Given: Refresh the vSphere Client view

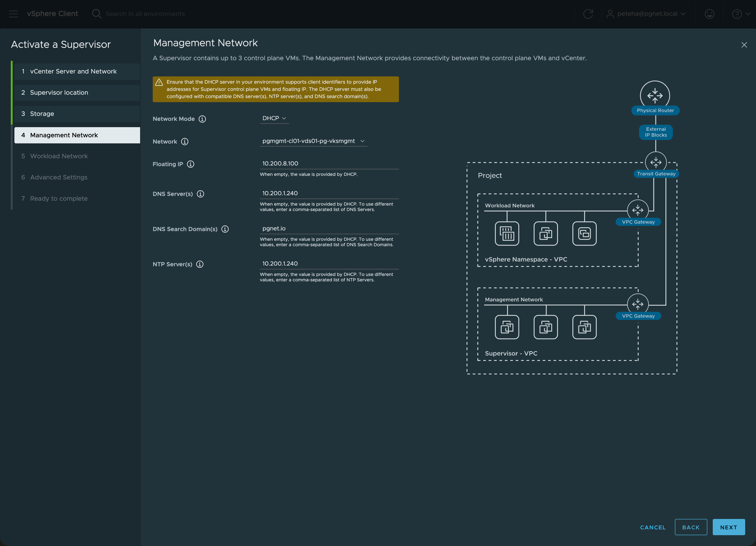Looking at the screenshot, I should click(588, 14).
